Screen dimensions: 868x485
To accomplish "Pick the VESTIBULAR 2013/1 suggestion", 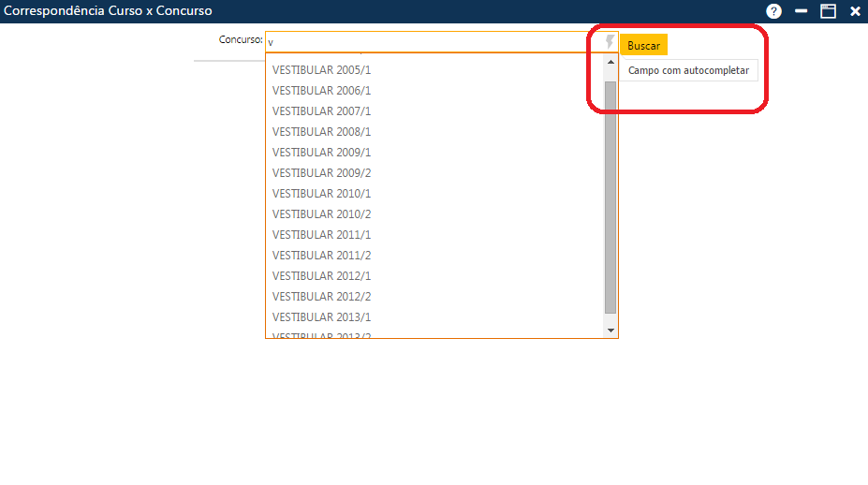I will pyautogui.click(x=321, y=317).
